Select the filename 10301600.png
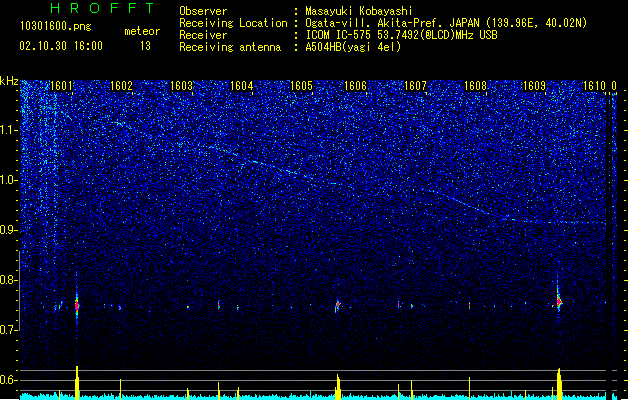 click(x=56, y=26)
